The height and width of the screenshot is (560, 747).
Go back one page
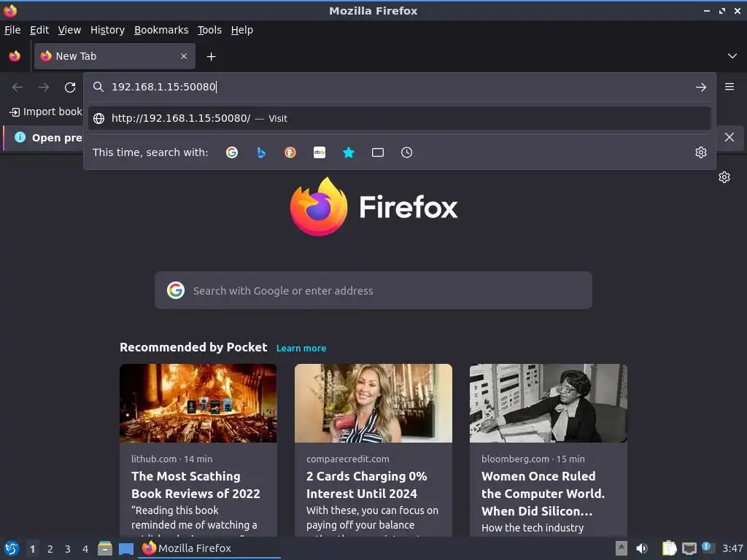point(18,87)
